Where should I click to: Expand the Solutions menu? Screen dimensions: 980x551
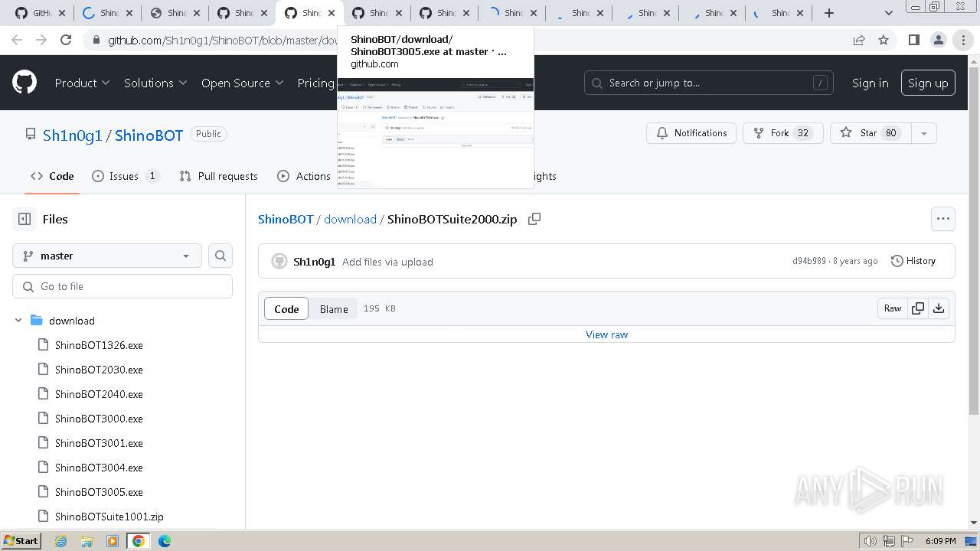[155, 83]
